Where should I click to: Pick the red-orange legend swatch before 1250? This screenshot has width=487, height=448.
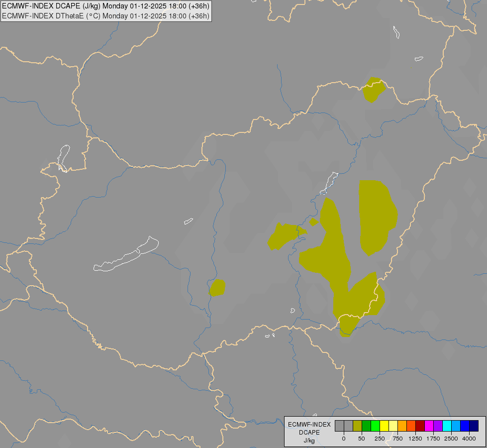[x=411, y=426]
